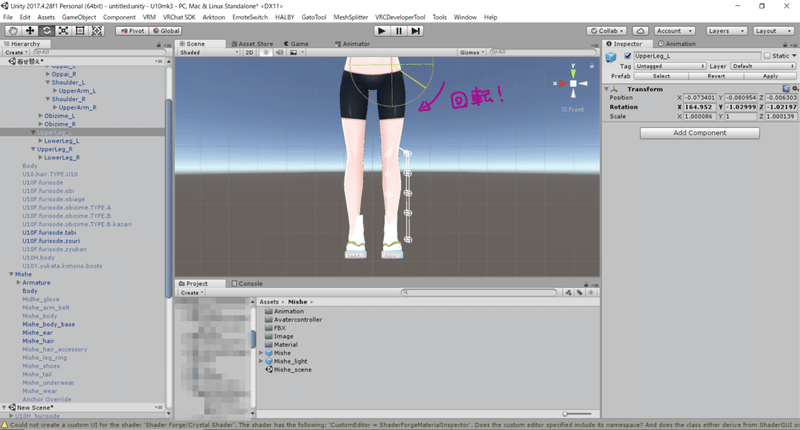Select the Scale tool
The width and height of the screenshot is (800, 430).
(63, 31)
